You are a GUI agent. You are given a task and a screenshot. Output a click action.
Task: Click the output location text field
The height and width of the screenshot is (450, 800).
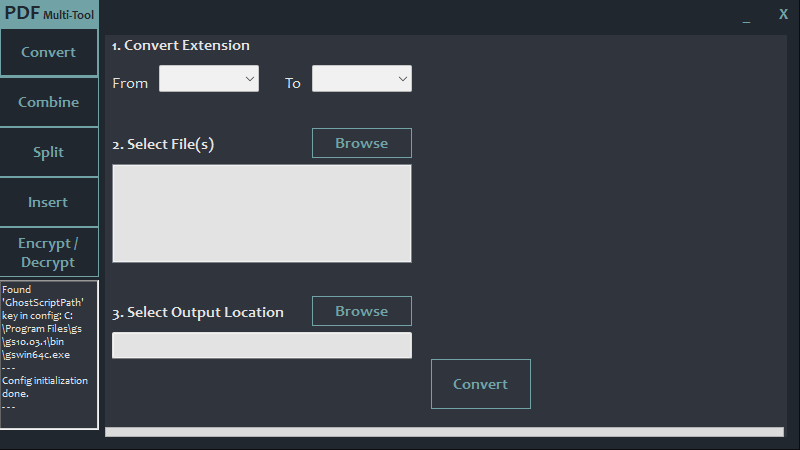point(262,345)
